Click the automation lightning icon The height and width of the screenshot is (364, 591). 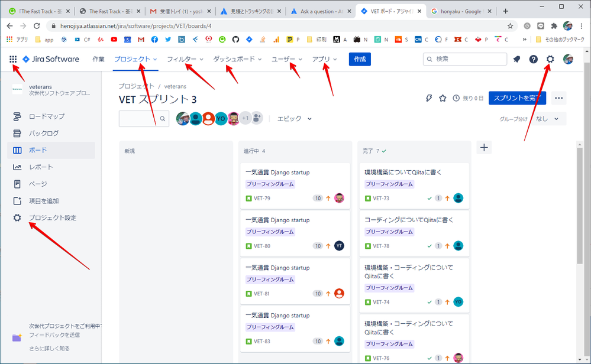tap(429, 99)
